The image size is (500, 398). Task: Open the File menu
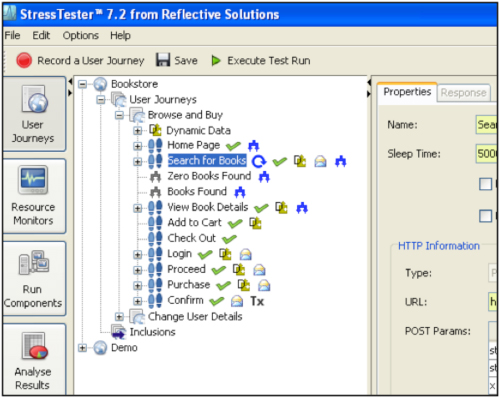(12, 35)
